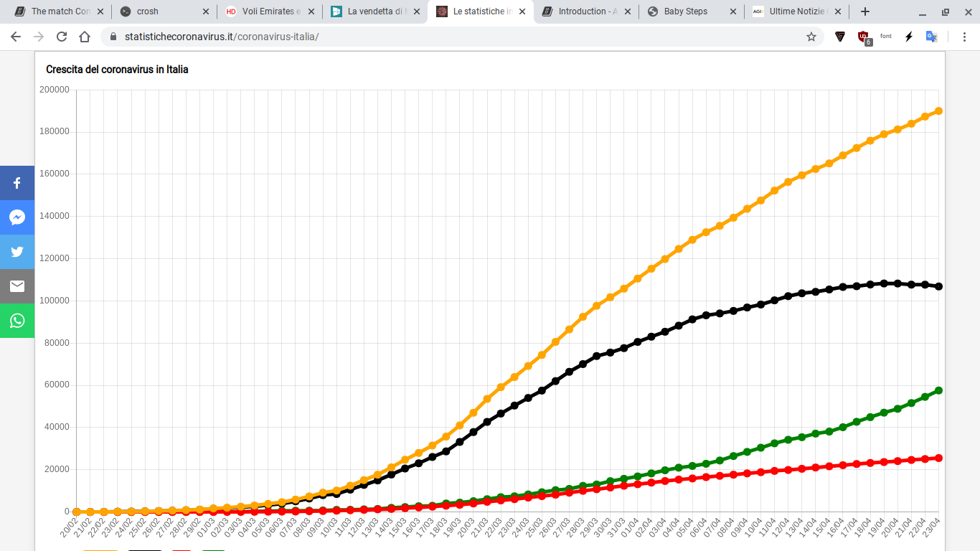Click the last orange data point for 23/04
Image resolution: width=980 pixels, height=551 pixels.
938,111
